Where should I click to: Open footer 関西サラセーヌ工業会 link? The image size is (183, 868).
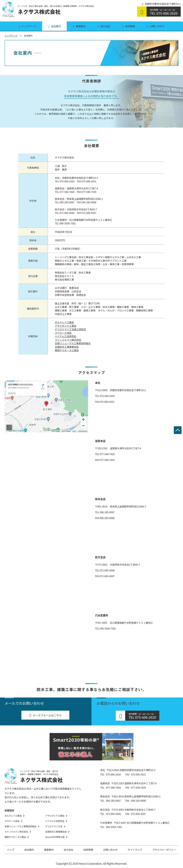[17, 837]
